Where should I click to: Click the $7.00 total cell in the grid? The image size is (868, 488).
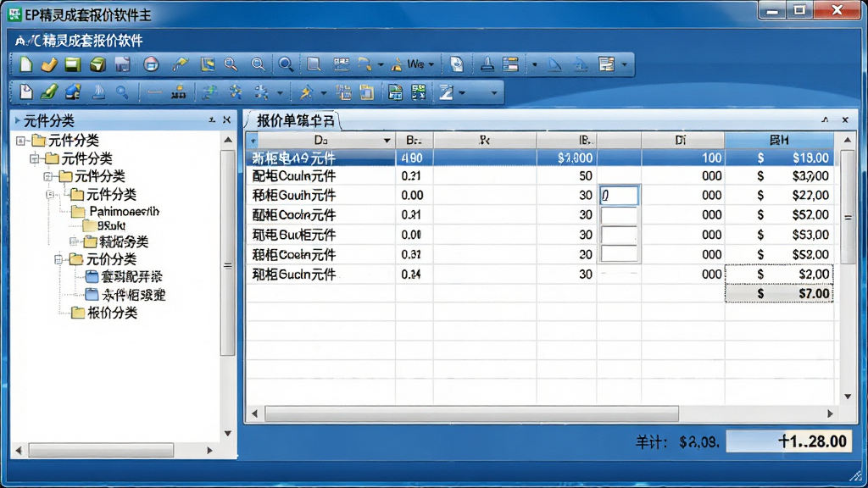click(x=779, y=294)
